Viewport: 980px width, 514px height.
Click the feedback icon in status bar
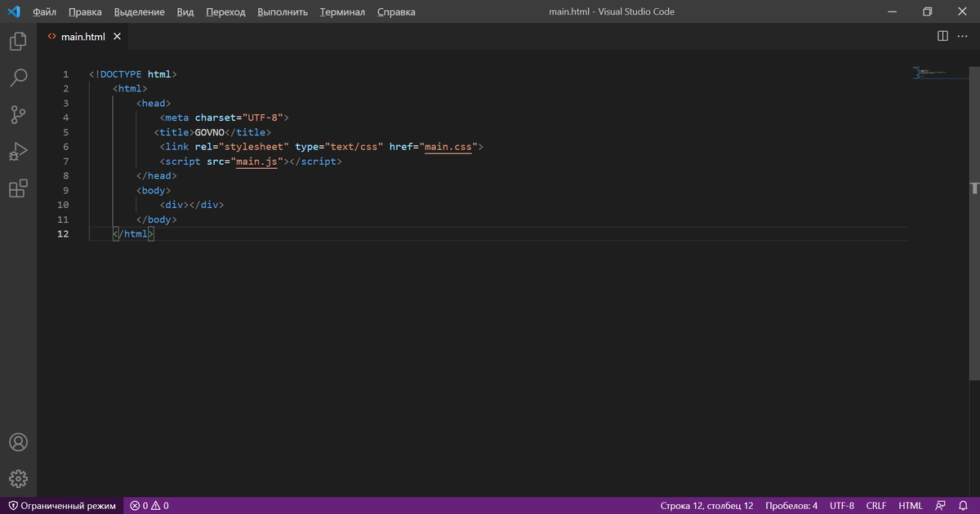[x=941, y=506]
